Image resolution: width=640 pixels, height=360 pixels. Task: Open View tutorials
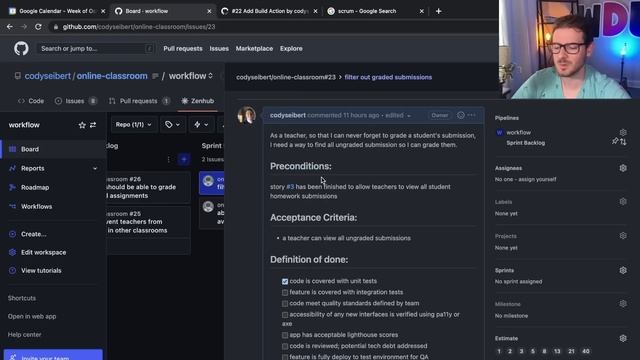click(41, 271)
